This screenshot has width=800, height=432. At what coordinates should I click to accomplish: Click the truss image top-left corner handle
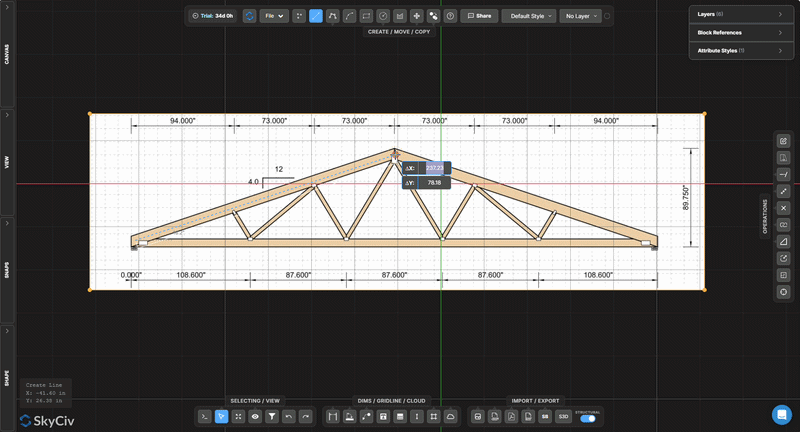(x=90, y=114)
